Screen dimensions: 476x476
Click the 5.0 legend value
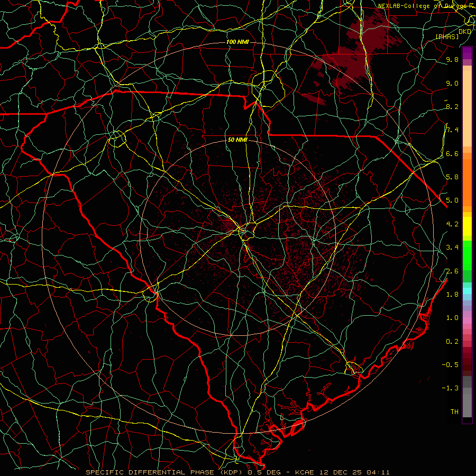(452, 200)
